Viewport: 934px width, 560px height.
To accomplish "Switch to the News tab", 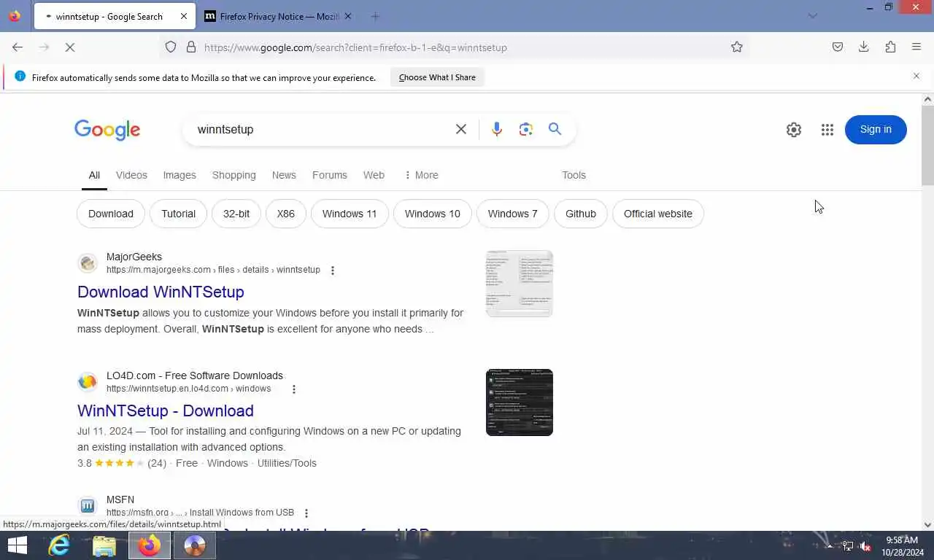I will pos(284,175).
